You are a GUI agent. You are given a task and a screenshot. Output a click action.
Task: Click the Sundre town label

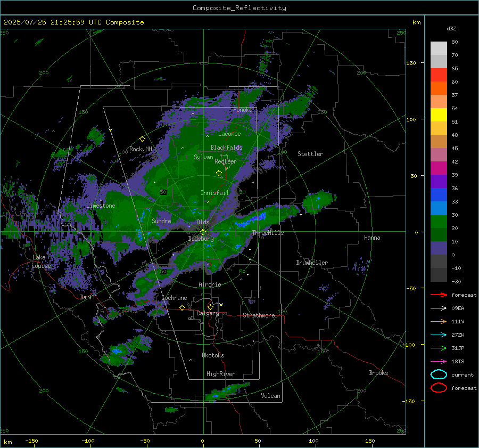point(161,221)
